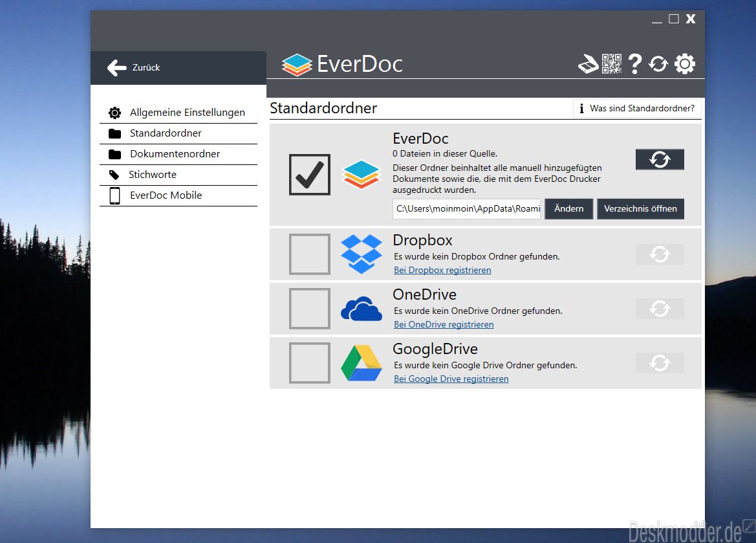The height and width of the screenshot is (543, 756).
Task: Uncheck the EverDoc folder checkbox
Action: pyautogui.click(x=310, y=175)
